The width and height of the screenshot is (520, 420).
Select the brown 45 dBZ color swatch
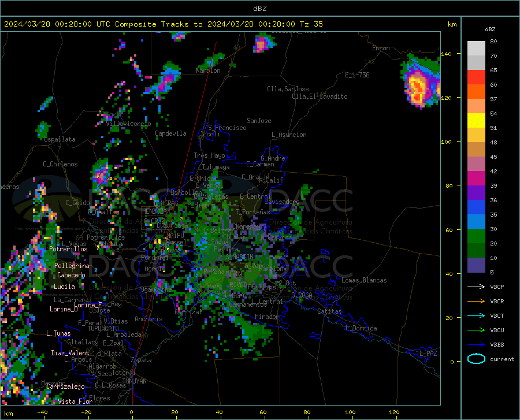476,150
